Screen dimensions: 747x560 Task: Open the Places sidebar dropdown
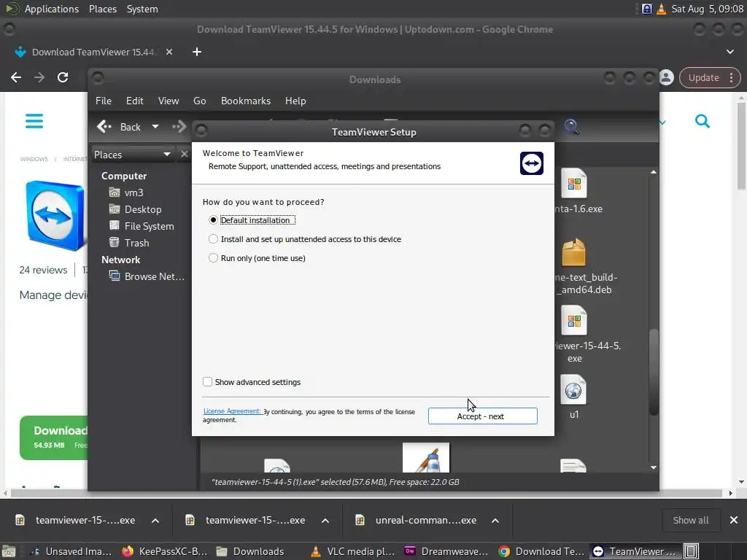click(132, 155)
